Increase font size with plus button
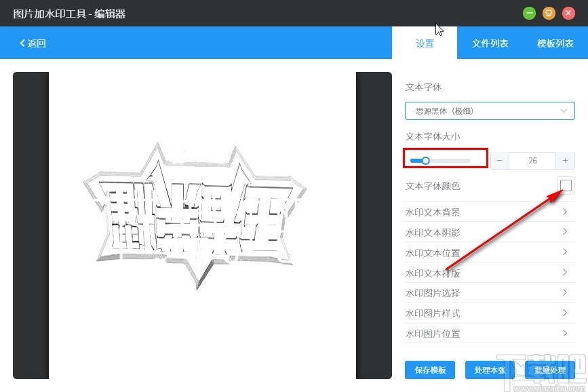Image resolution: width=588 pixels, height=392 pixels. click(x=565, y=160)
